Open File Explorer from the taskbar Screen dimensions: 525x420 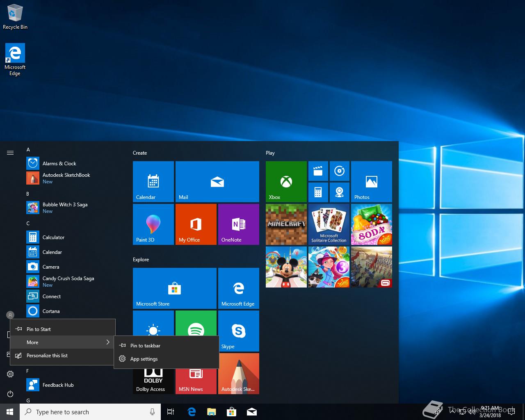[x=212, y=412]
